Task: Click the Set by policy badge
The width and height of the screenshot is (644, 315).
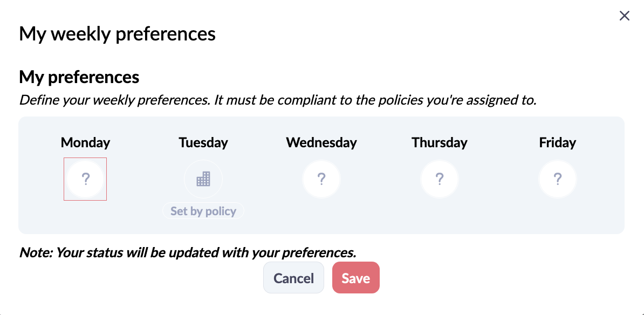Action: pos(203,211)
